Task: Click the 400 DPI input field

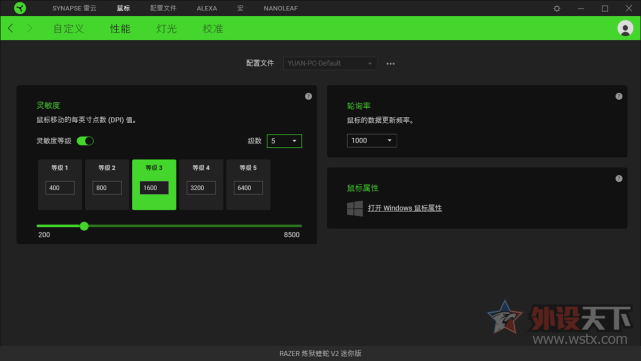Action: (x=60, y=188)
